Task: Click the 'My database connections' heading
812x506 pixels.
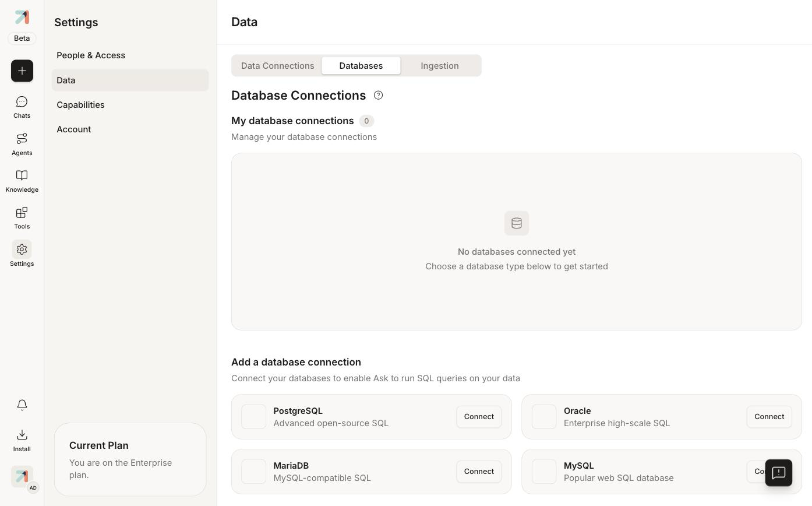Action: coord(292,121)
